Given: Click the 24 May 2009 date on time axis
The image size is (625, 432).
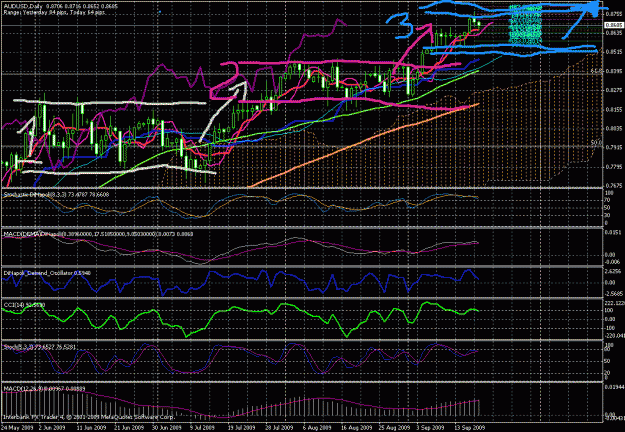Looking at the screenshot, I should pyautogui.click(x=16, y=428).
